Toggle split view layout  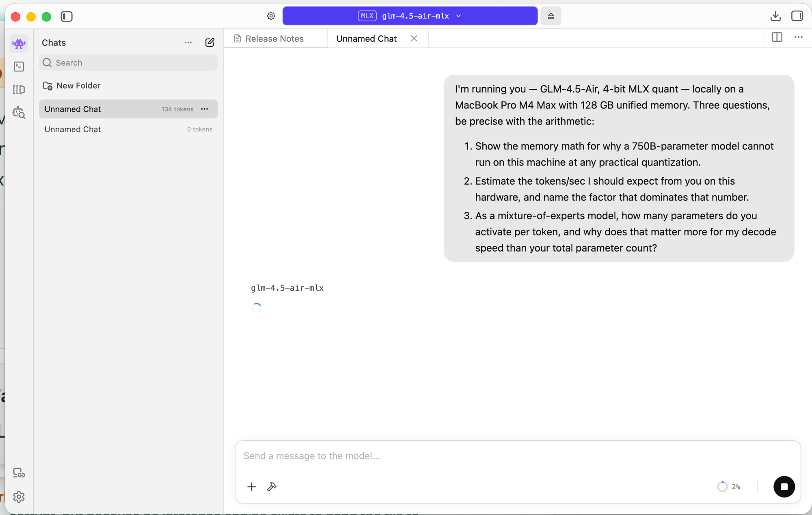coord(777,37)
